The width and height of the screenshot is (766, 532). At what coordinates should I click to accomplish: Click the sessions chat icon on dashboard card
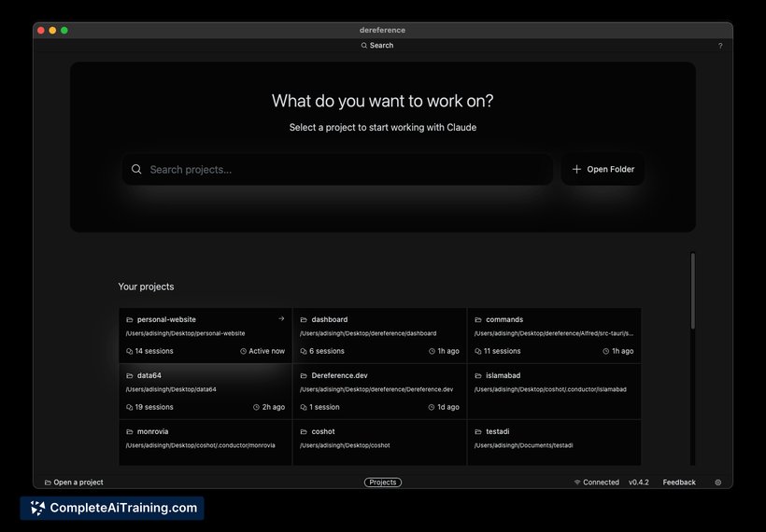click(x=304, y=352)
